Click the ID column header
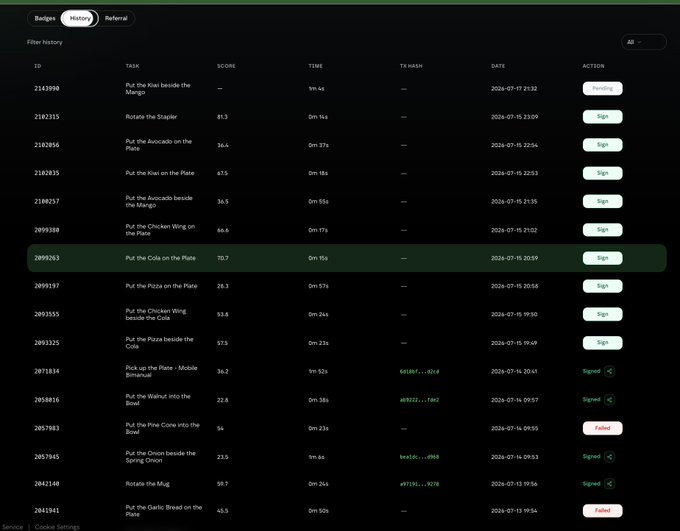This screenshot has height=531, width=680. pos(38,66)
